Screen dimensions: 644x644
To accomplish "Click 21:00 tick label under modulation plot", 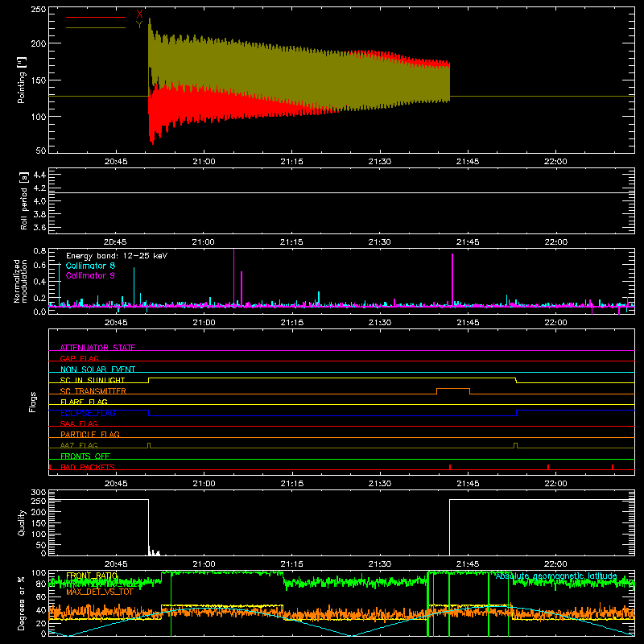I will 204,323.
